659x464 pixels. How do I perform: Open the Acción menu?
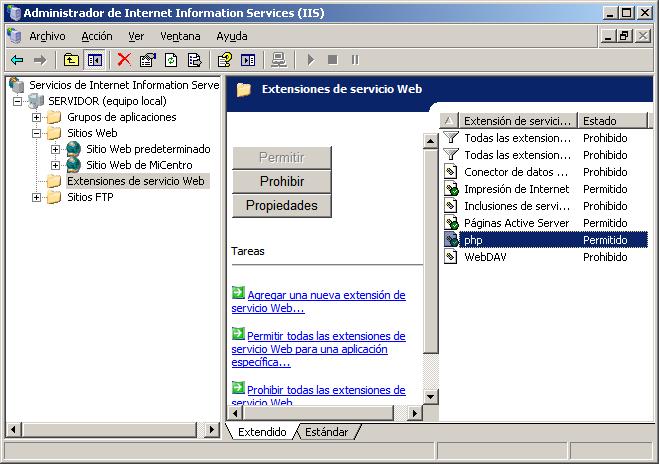click(97, 36)
